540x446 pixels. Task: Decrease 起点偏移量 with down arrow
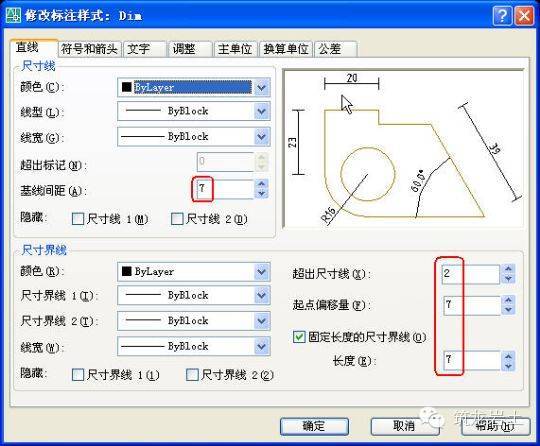pyautogui.click(x=508, y=310)
